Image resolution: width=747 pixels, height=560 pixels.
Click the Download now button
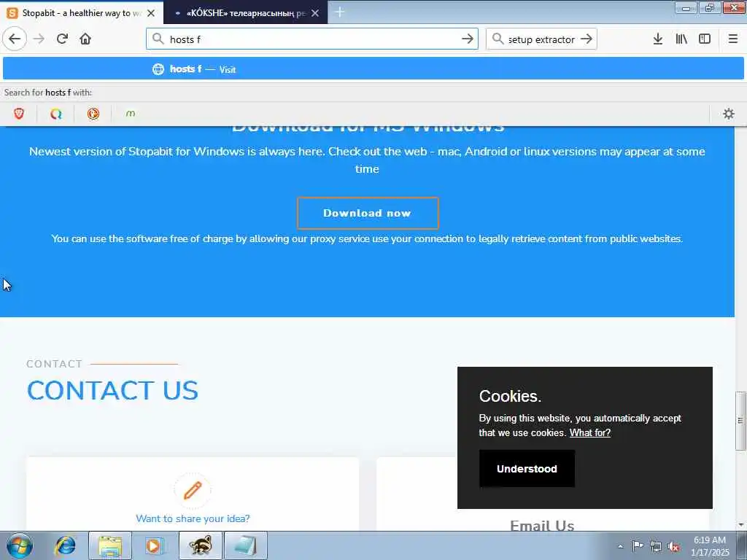pyautogui.click(x=368, y=214)
